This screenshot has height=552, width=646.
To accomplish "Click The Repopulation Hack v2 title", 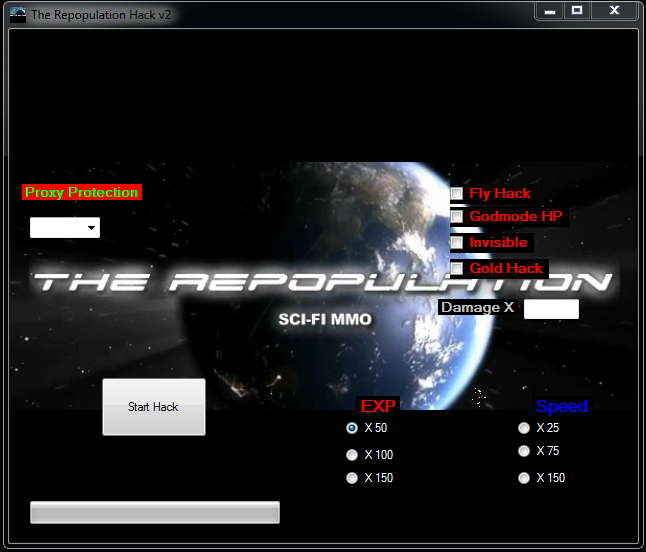I will pyautogui.click(x=101, y=15).
